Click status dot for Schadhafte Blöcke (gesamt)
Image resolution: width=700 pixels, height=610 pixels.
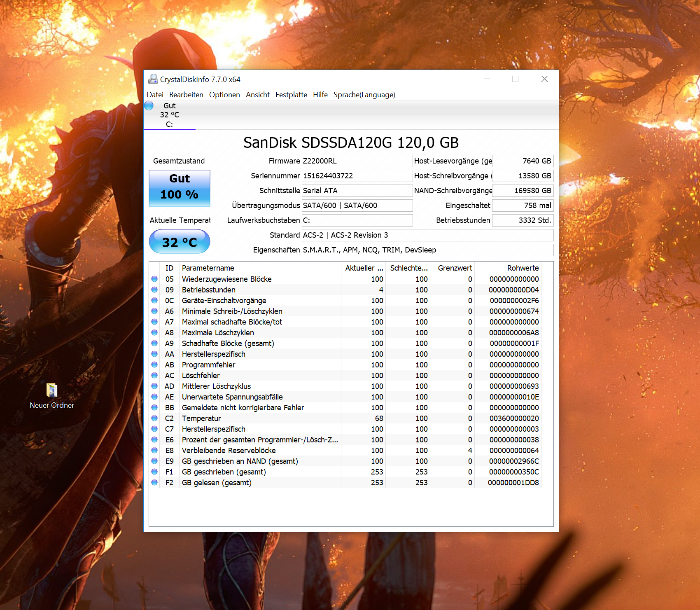tap(154, 343)
